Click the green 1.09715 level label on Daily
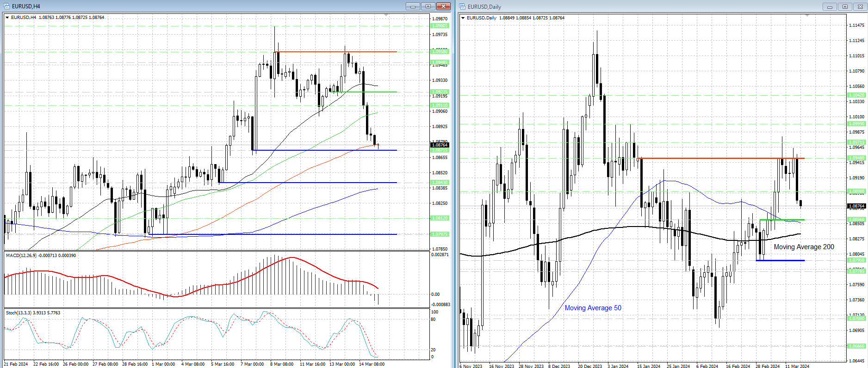The width and height of the screenshot is (868, 368). pyautogui.click(x=856, y=142)
